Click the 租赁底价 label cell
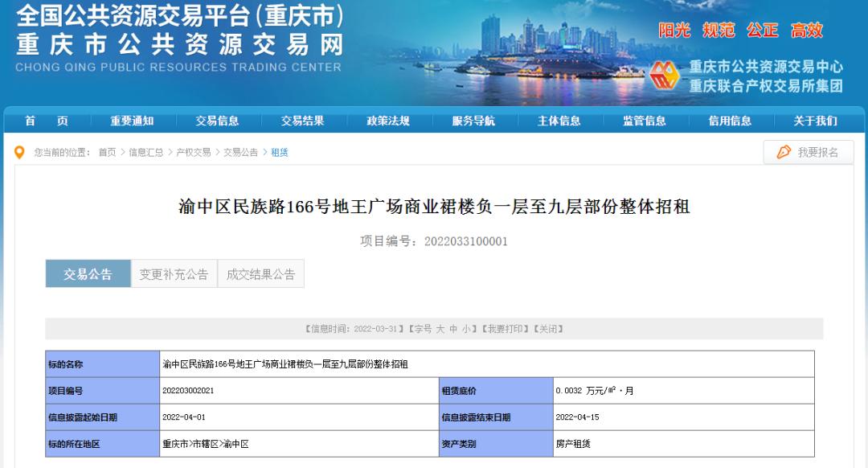The width and height of the screenshot is (868, 468). click(496, 391)
